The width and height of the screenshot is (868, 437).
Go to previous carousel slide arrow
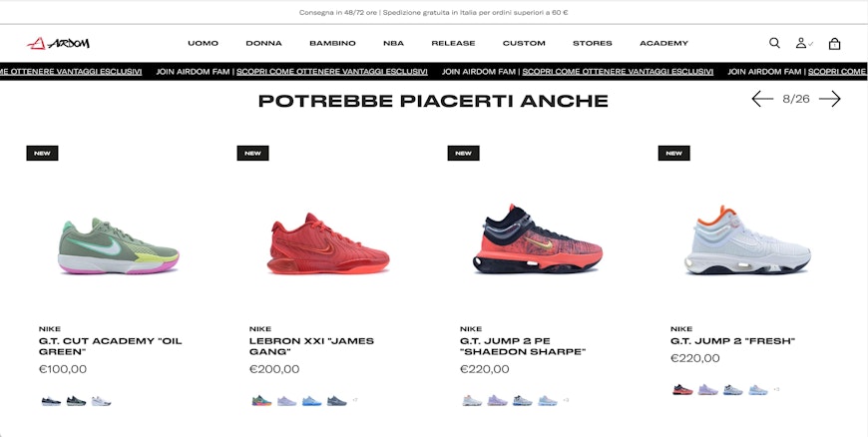pyautogui.click(x=762, y=99)
